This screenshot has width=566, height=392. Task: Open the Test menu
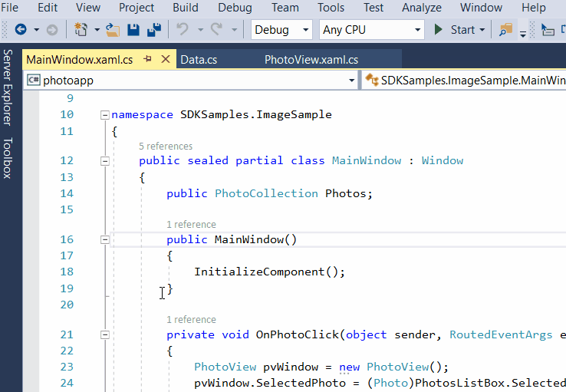coord(373,7)
